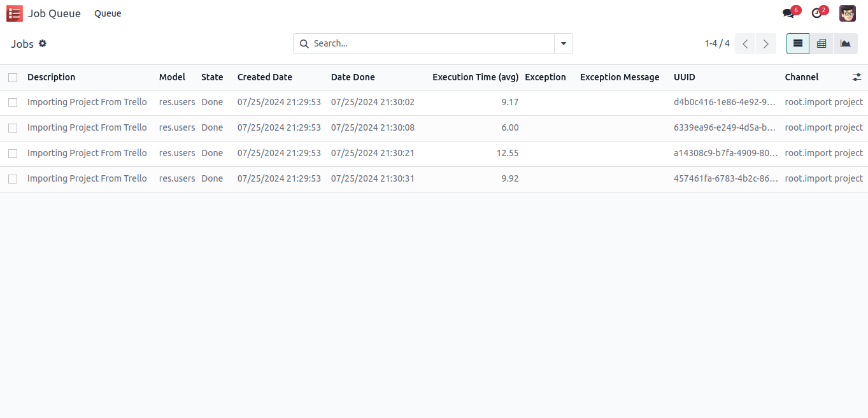Click the pager counter 1-4 / 4

(717, 43)
